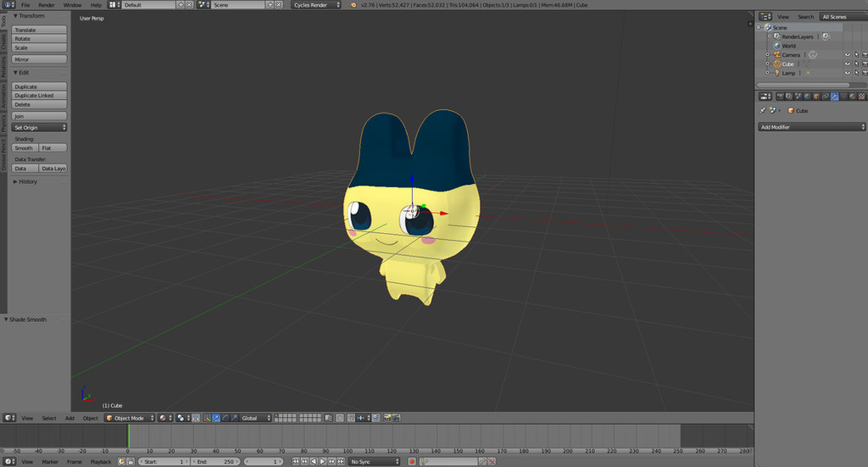
Task: Open the Add Modifier dropdown
Action: [x=811, y=127]
